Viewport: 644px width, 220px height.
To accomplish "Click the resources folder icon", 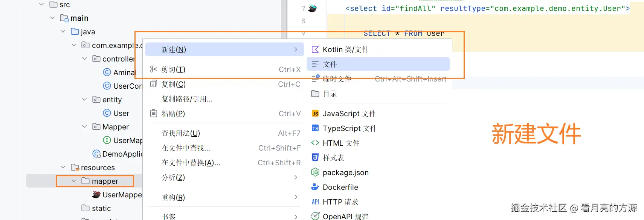I will pos(75,167).
